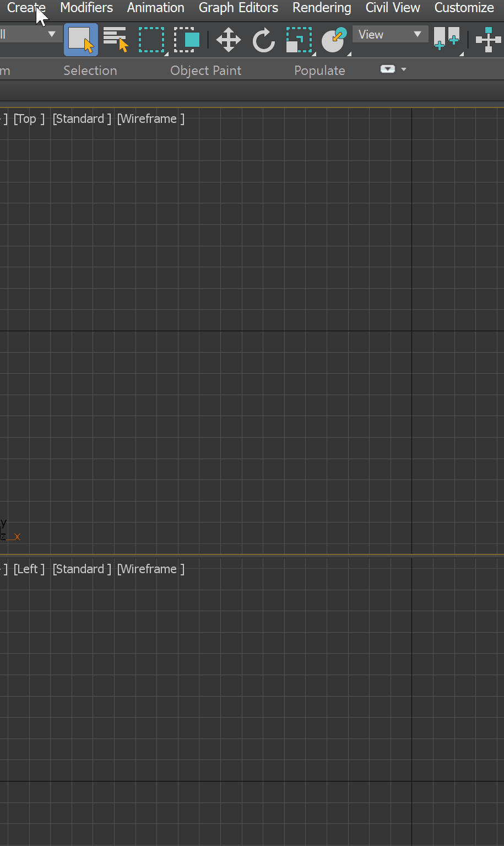
Task: Activate the Select and Manipulate tool
Action: (487, 40)
